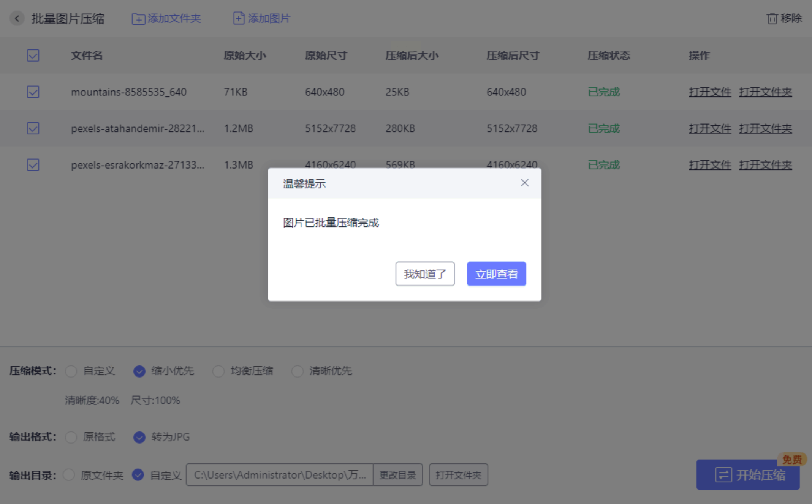Select 原格式 output format
Viewport: 812px width, 504px height.
coord(71,437)
